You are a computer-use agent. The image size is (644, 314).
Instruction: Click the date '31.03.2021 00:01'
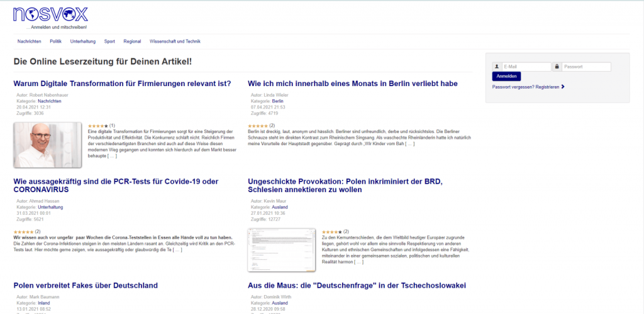(x=33, y=213)
